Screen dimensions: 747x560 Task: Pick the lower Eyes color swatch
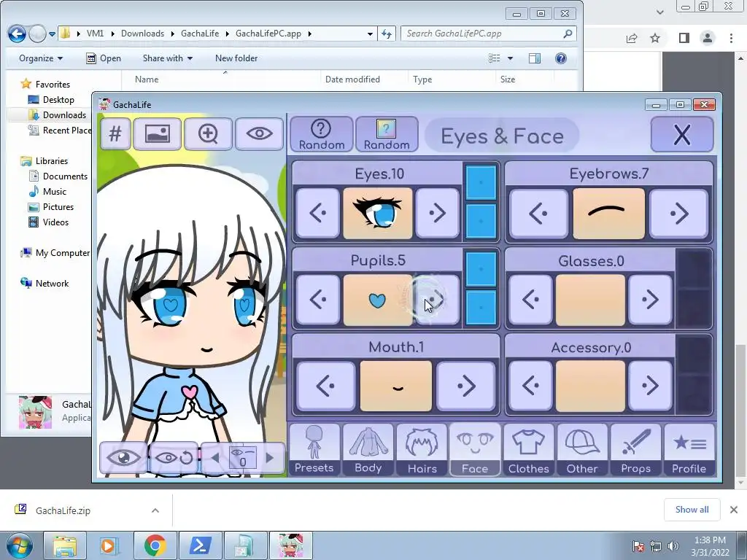pos(481,221)
